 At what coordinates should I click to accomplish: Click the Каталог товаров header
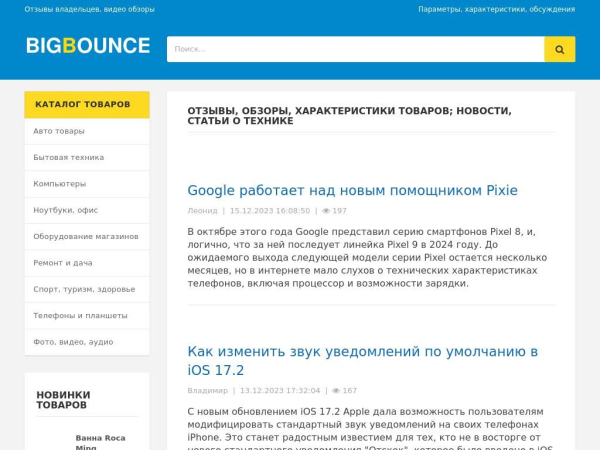point(82,104)
